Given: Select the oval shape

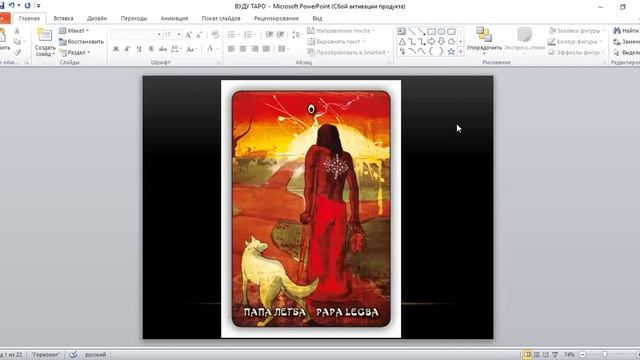Looking at the screenshot, I should click(441, 31).
